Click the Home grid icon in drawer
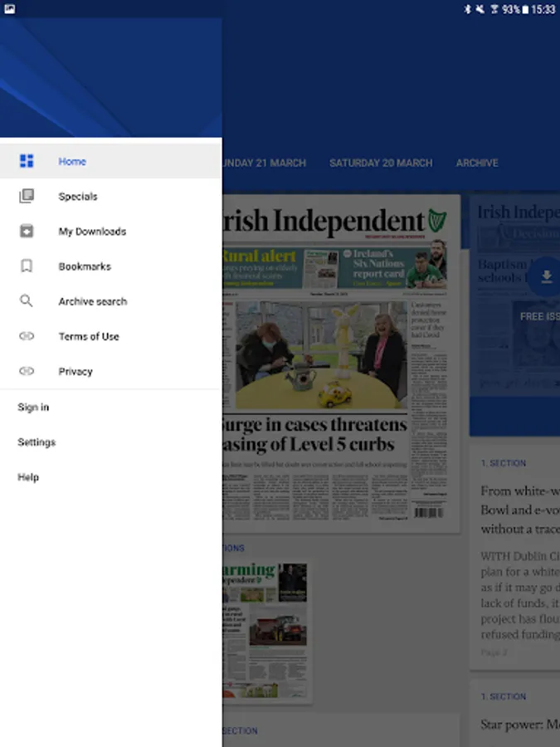The height and width of the screenshot is (747, 560). (x=27, y=161)
